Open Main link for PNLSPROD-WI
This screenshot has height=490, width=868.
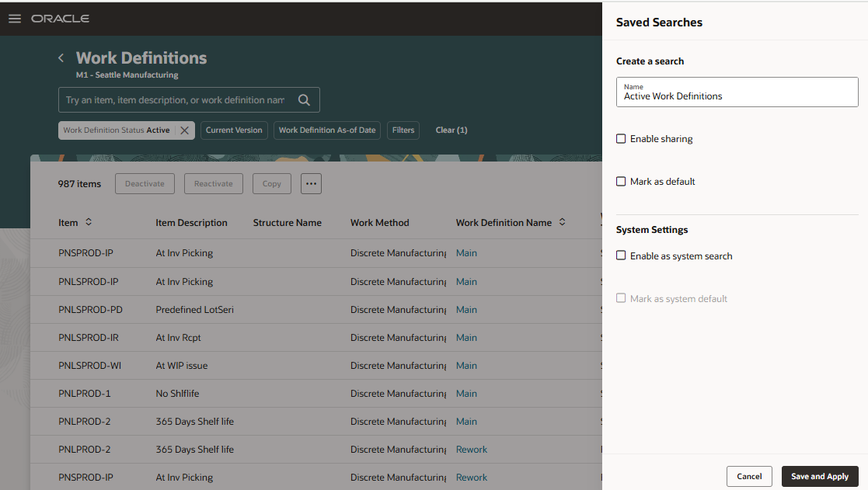467,366
